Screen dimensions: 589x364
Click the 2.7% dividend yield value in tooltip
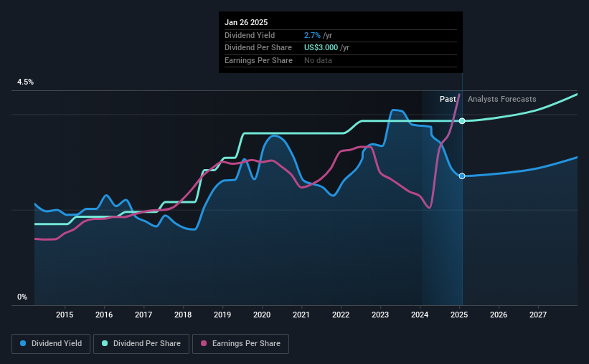312,35
